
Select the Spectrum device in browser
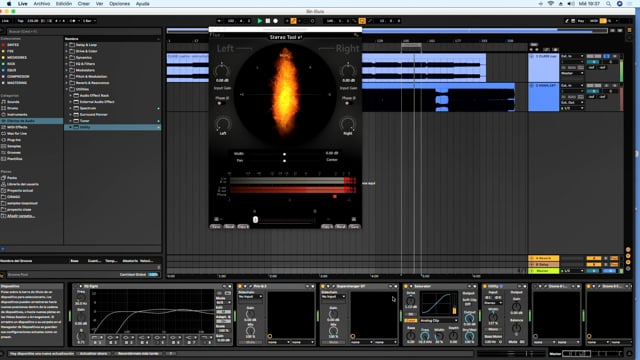(x=88, y=108)
